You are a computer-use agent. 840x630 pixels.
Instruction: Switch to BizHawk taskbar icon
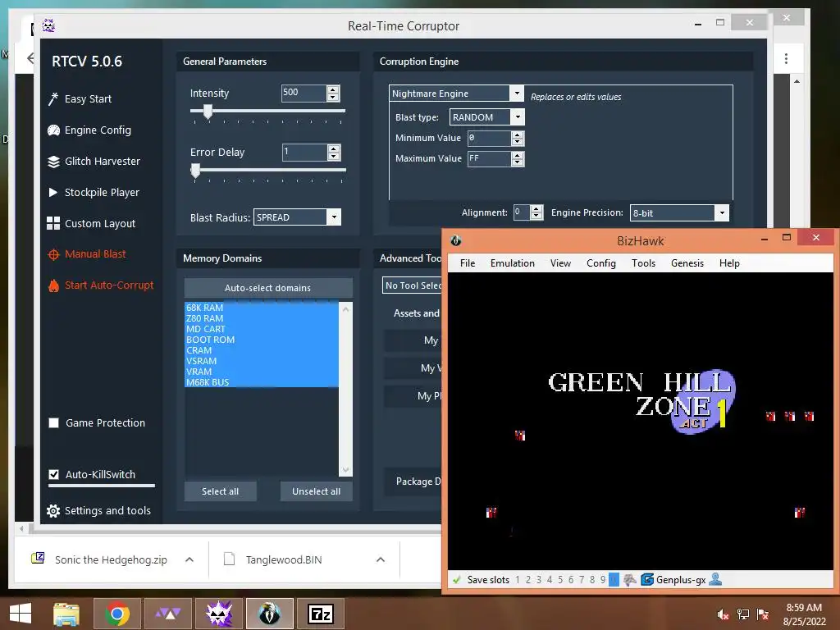point(269,614)
